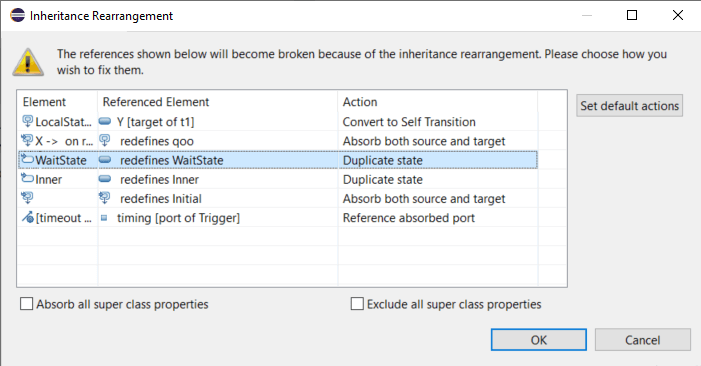
Task: Open action cell for redefines qoo row
Action: pyautogui.click(x=438, y=141)
